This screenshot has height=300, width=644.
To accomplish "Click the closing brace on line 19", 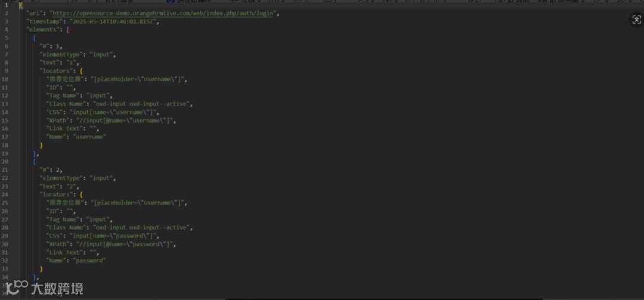I will point(36,153).
